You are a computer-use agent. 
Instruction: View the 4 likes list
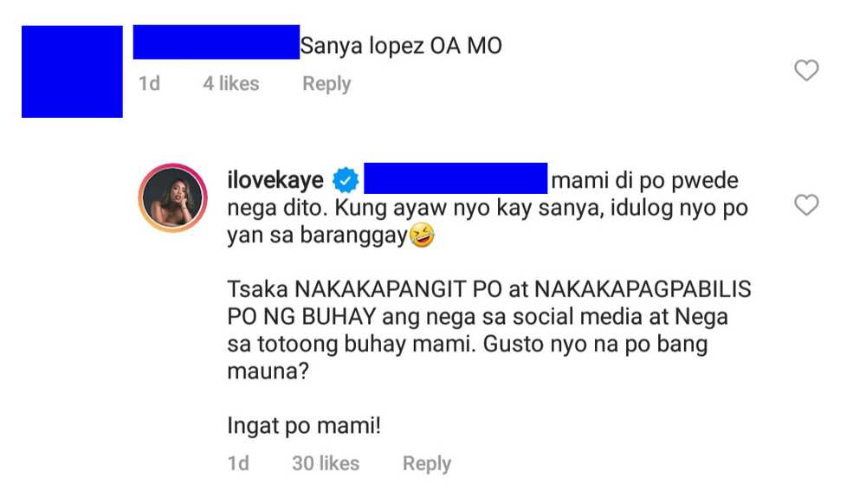231,83
